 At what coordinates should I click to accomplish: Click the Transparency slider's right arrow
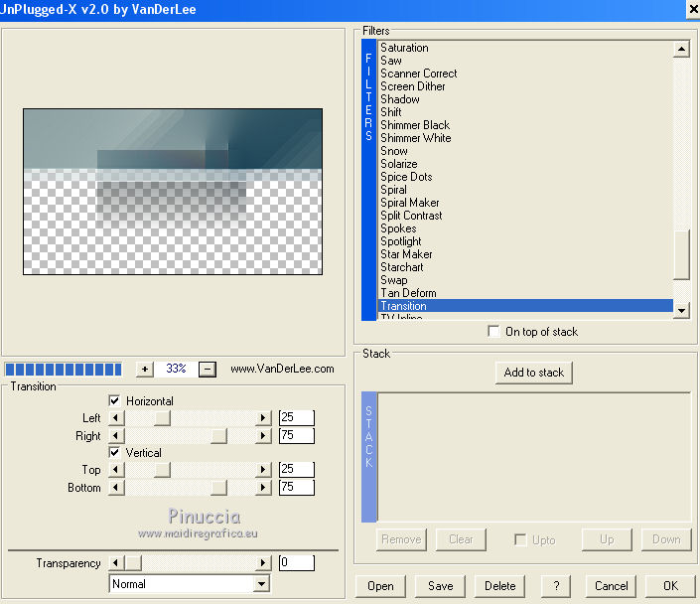click(263, 563)
